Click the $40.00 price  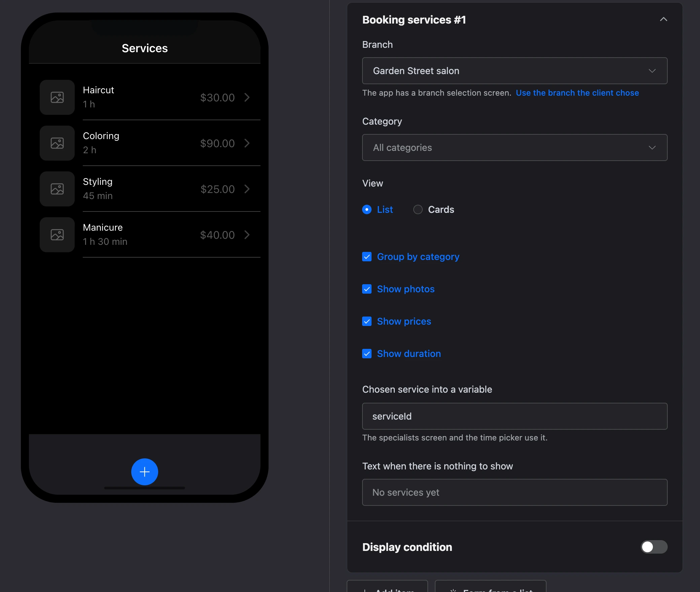coord(217,235)
